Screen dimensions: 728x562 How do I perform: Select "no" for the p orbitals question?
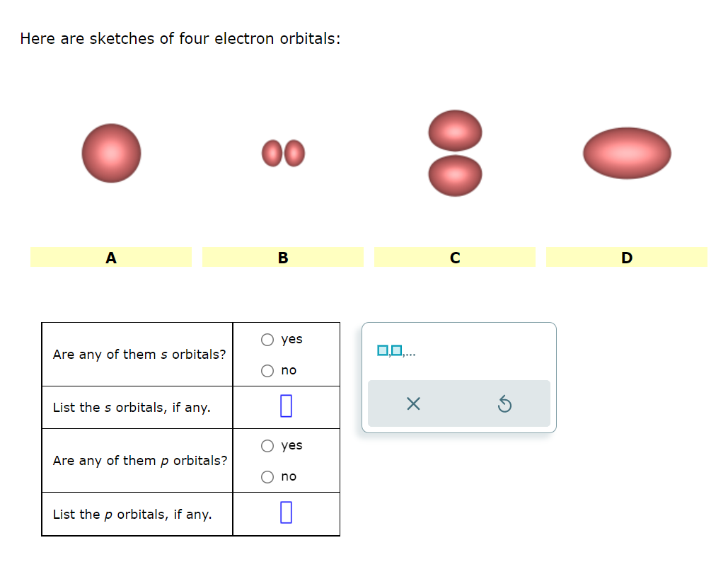click(267, 476)
